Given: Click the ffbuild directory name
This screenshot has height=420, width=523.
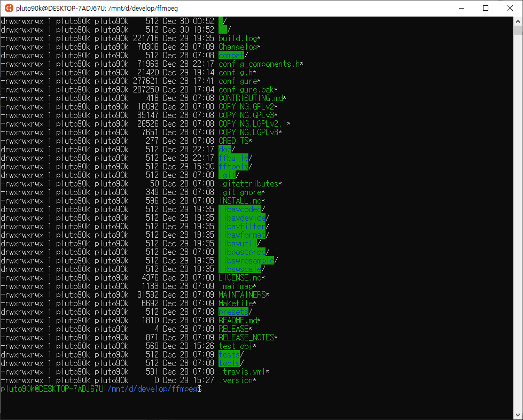Looking at the screenshot, I should (233, 158).
